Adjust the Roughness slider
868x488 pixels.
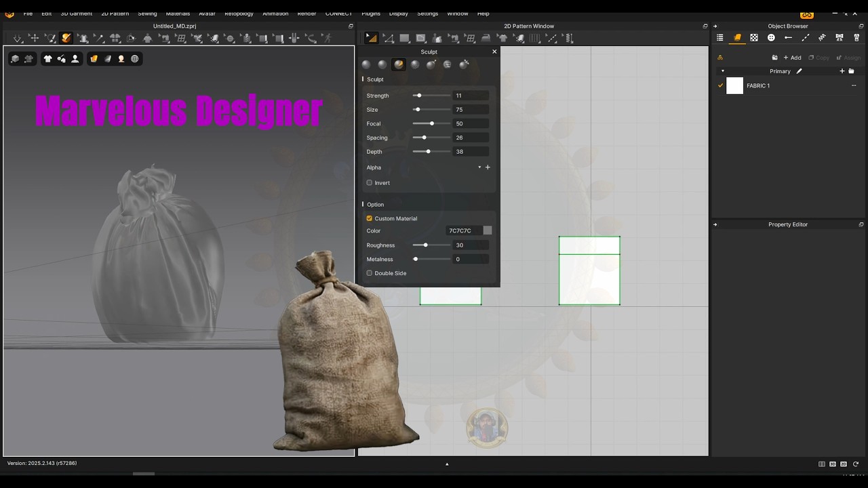(431, 245)
